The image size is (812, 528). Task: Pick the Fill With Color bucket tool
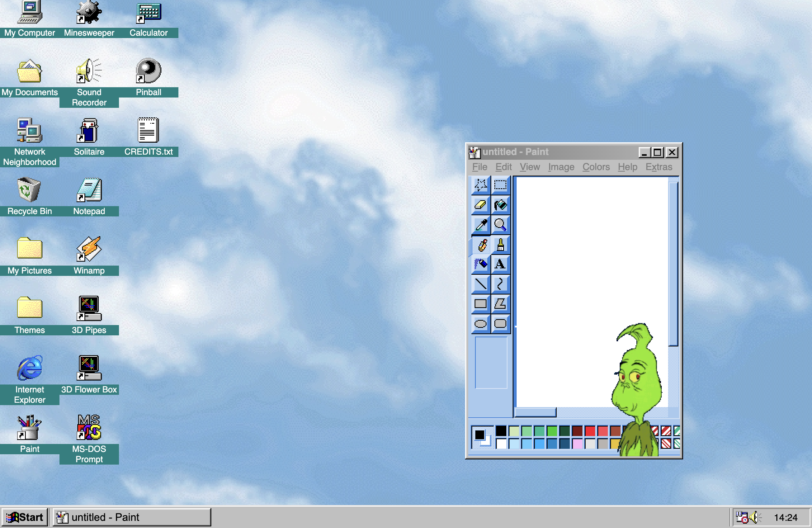click(x=500, y=205)
